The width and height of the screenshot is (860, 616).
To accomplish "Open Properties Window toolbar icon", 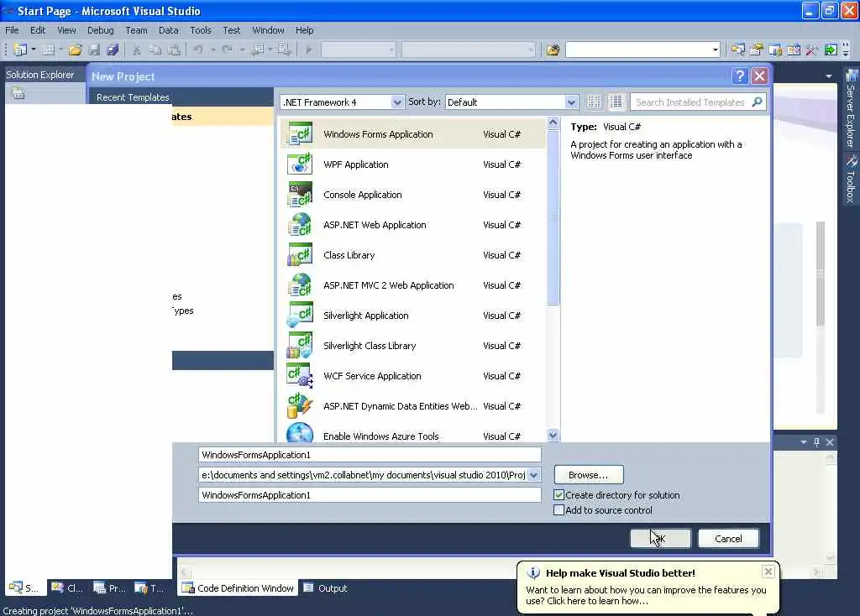I will click(757, 50).
